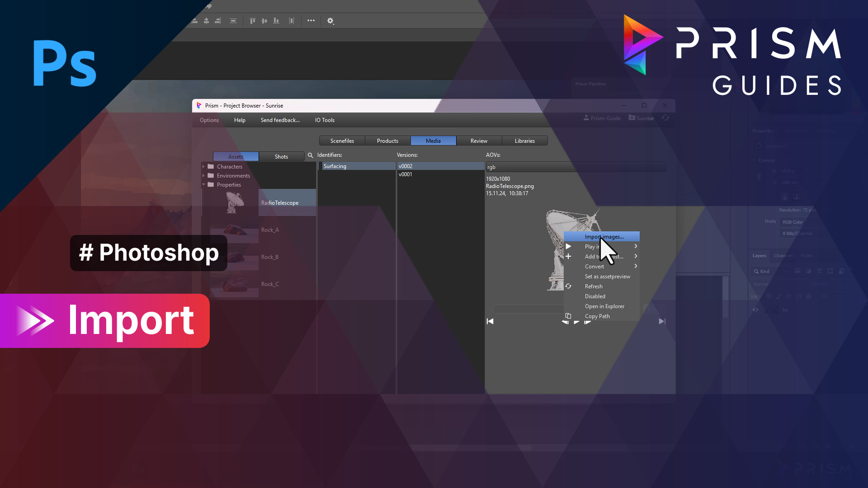Open the three-dots more options button
This screenshot has width=868, height=488.
pyautogui.click(x=311, y=21)
